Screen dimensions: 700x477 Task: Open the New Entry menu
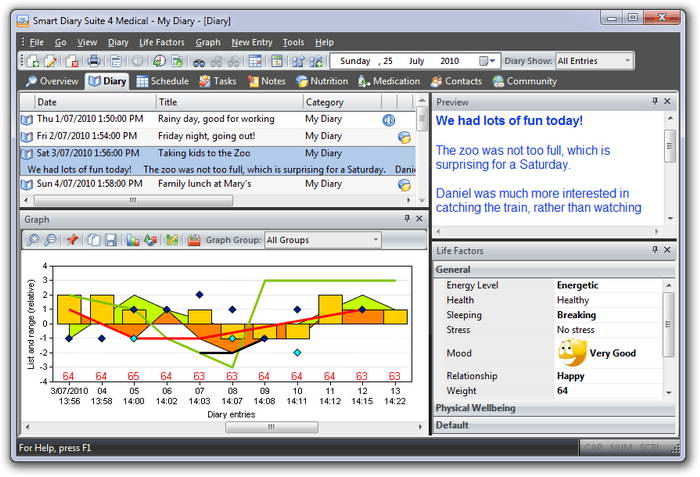pyautogui.click(x=252, y=42)
